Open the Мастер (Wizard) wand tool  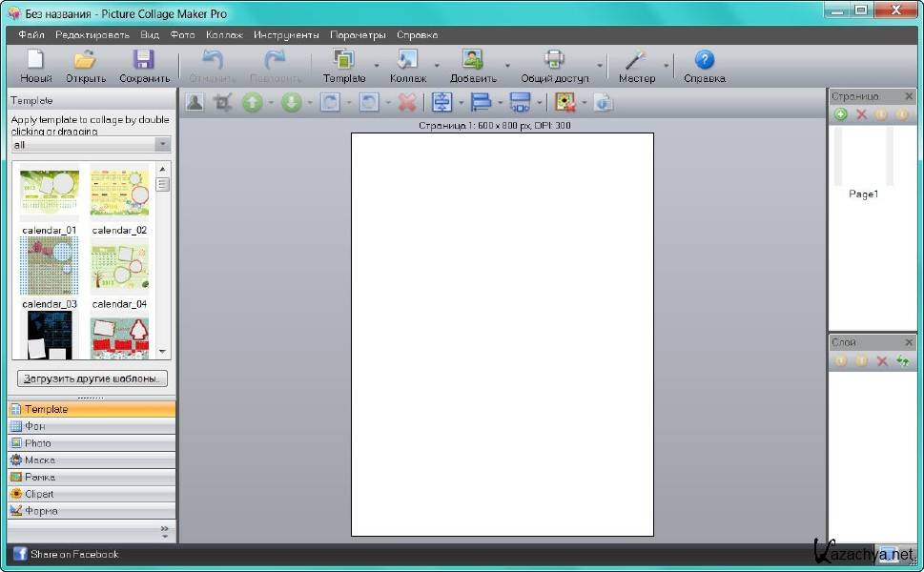click(x=636, y=60)
